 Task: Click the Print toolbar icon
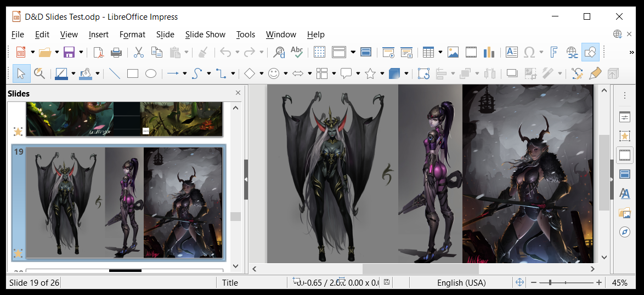point(116,52)
